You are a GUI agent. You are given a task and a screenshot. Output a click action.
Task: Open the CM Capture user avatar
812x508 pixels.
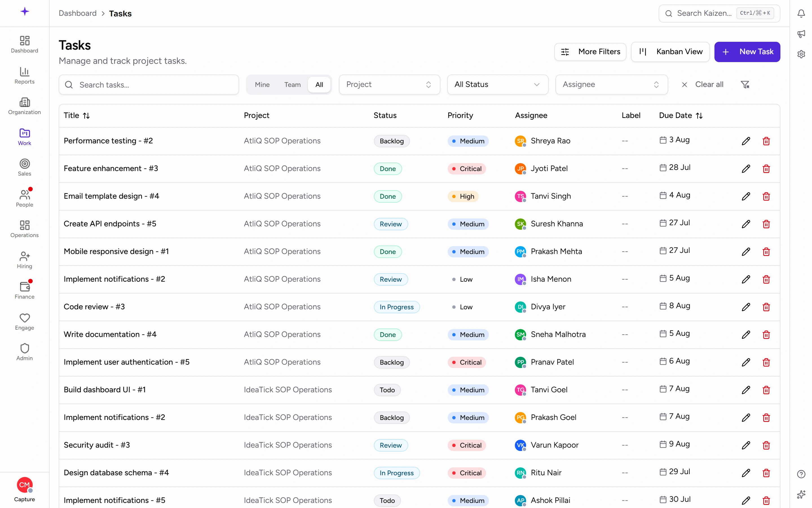point(25,485)
